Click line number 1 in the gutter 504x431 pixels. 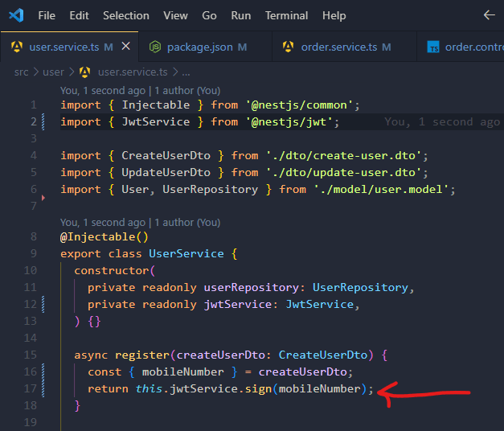tap(34, 105)
